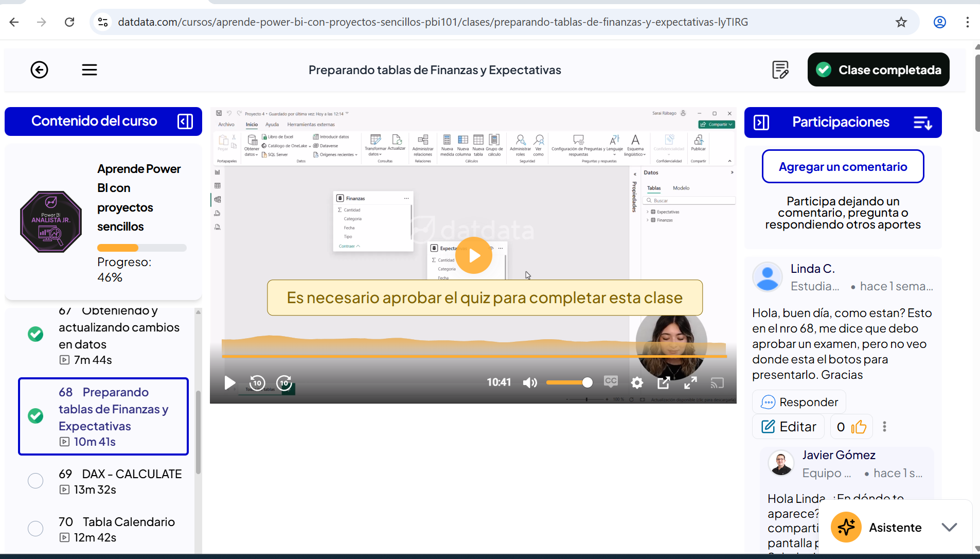Collapse the Participaciones panel
The width and height of the screenshot is (980, 559).
point(761,123)
